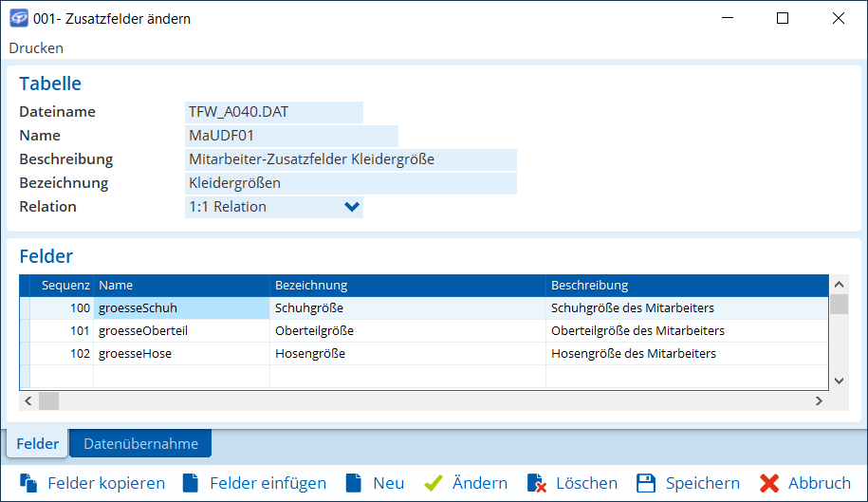Click the Dateiname input field

click(274, 112)
